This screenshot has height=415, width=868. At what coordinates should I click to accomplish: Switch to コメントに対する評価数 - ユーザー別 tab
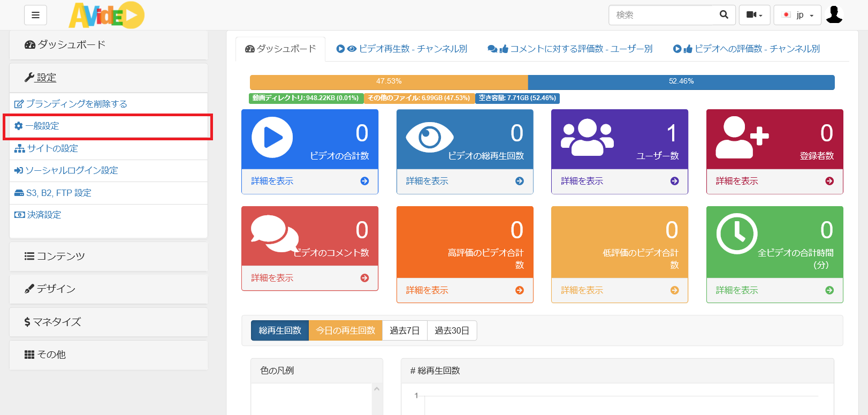[570, 49]
